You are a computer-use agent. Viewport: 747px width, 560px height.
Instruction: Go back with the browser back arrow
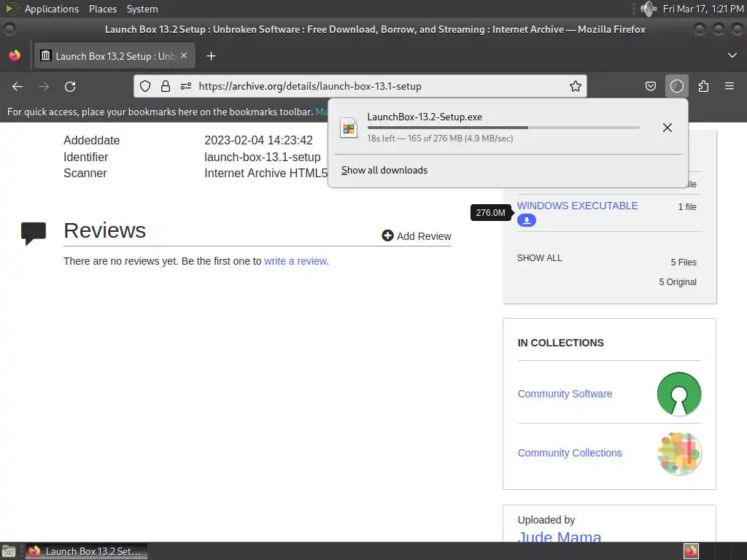tap(18, 86)
